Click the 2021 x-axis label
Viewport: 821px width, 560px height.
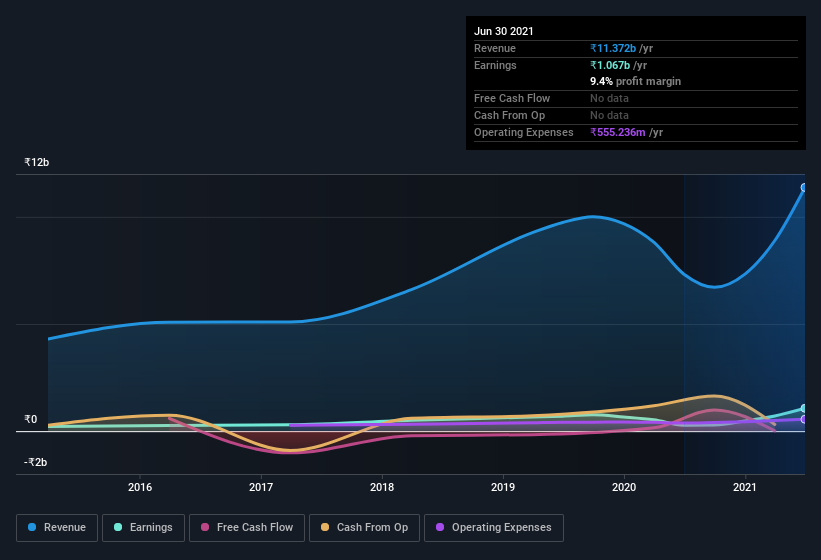745,487
